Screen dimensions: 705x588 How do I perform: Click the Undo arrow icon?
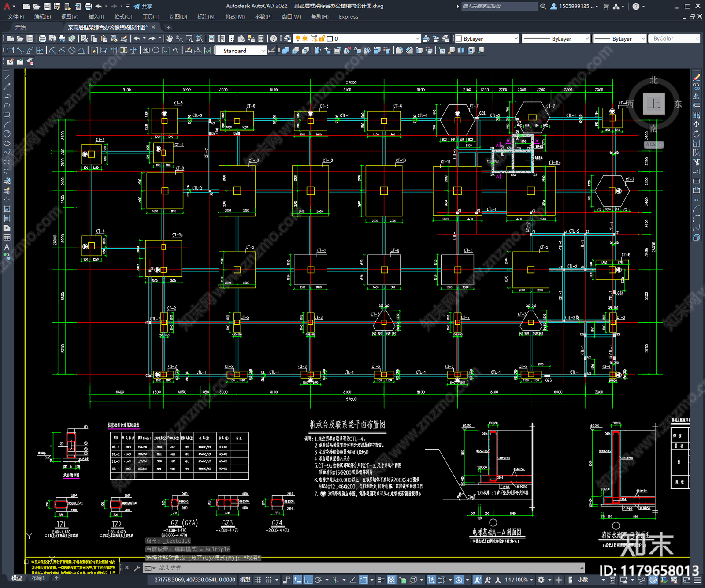(137, 39)
